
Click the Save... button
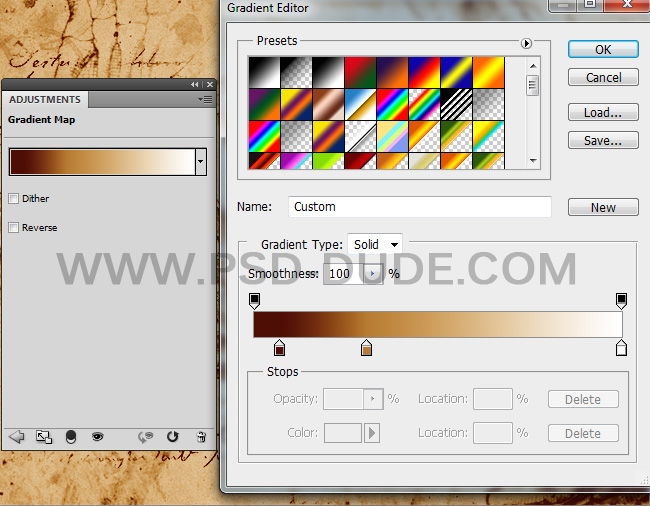coord(603,140)
